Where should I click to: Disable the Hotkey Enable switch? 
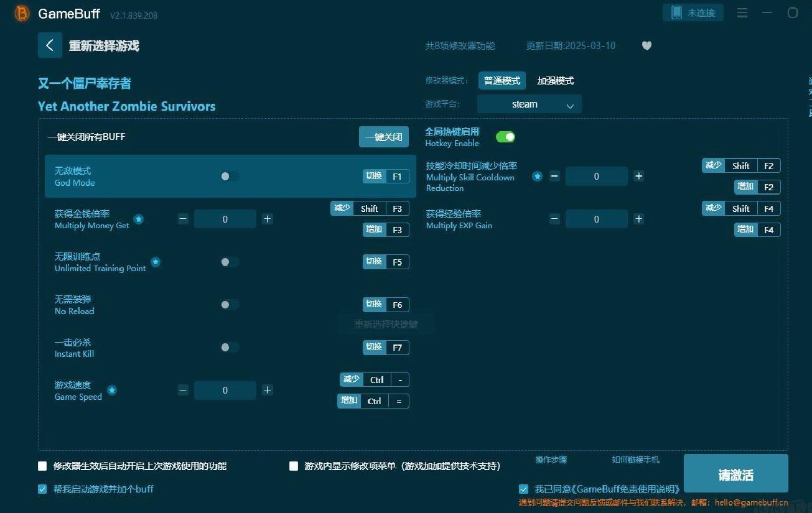point(505,137)
